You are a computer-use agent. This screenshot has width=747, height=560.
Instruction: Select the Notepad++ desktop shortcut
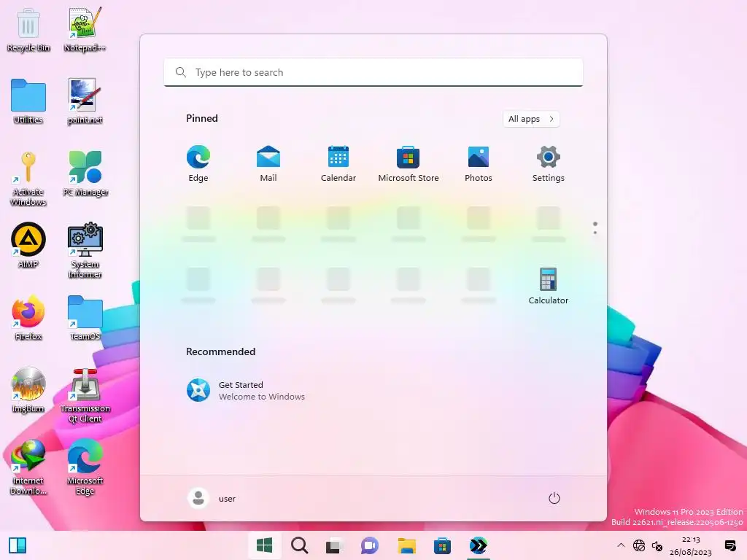(x=85, y=29)
